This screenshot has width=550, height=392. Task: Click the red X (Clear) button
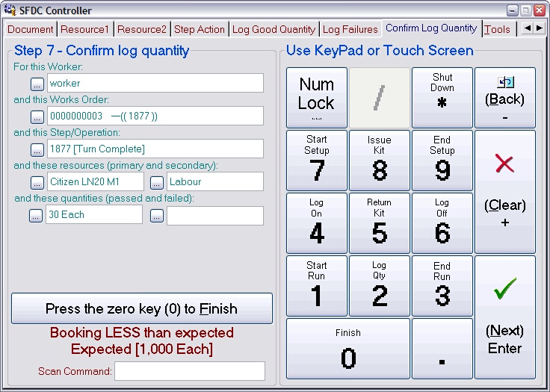click(x=505, y=192)
